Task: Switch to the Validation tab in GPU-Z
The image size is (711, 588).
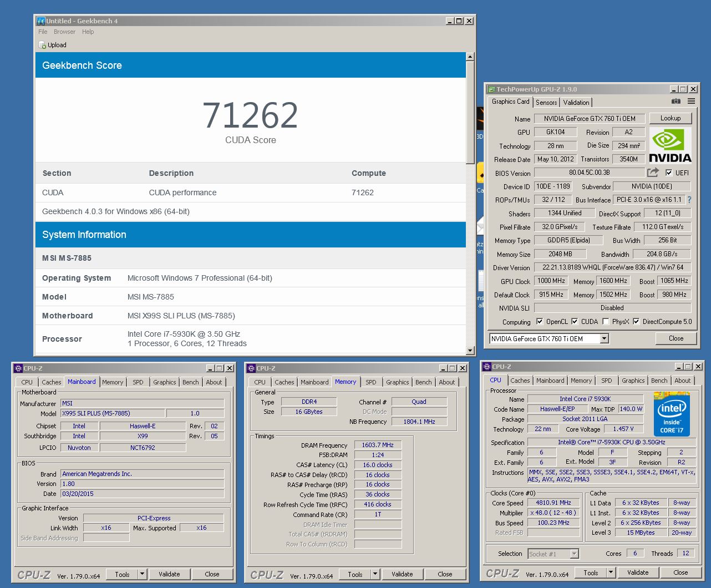Action: tap(576, 103)
